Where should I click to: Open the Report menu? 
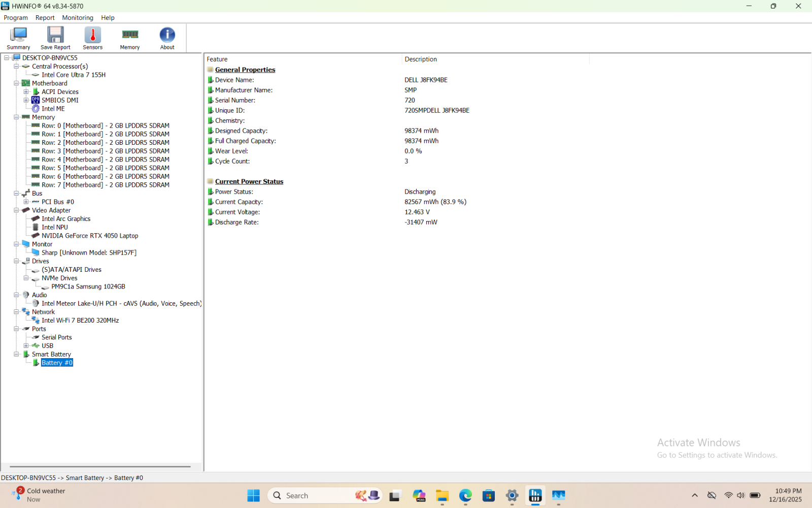pos(45,18)
